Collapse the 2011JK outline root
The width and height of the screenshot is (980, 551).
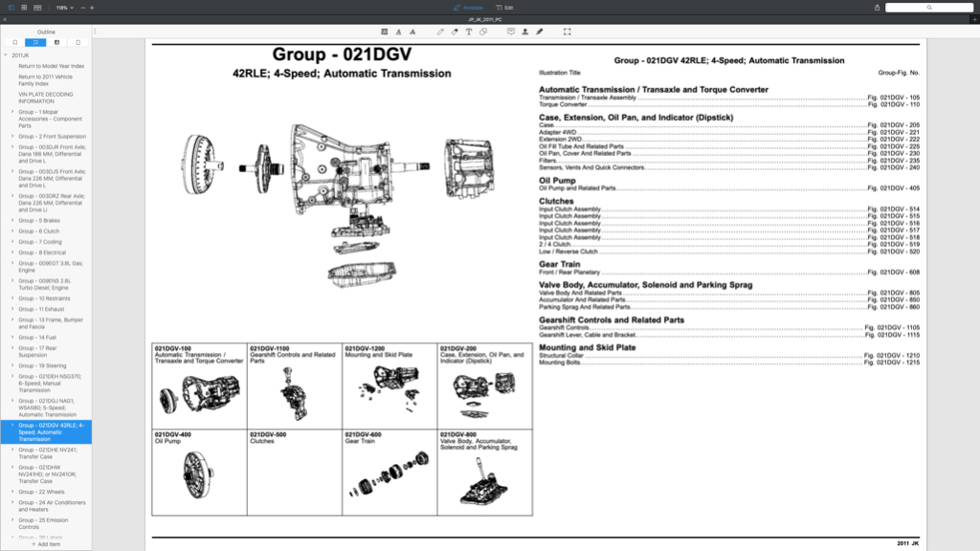coord(6,55)
